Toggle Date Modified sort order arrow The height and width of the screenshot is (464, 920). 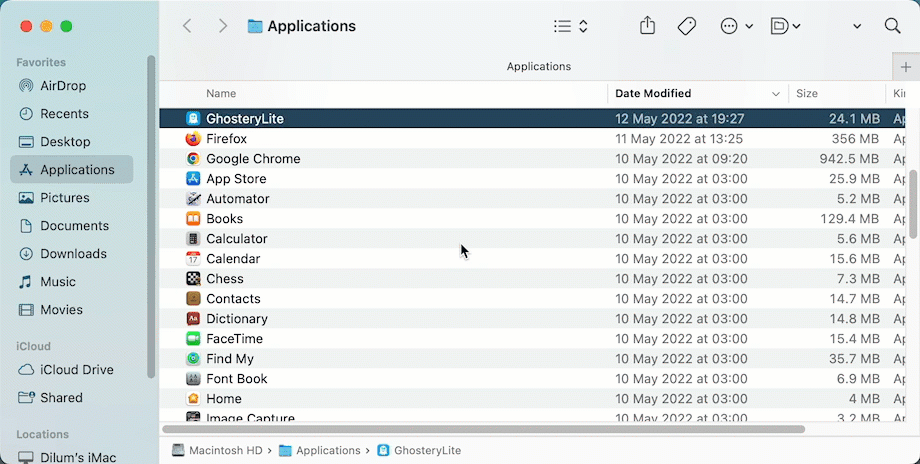(776, 94)
